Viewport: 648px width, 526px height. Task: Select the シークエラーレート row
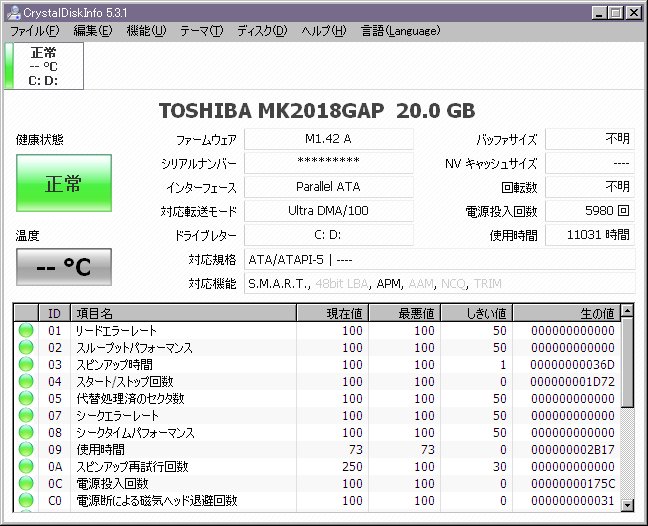317,415
